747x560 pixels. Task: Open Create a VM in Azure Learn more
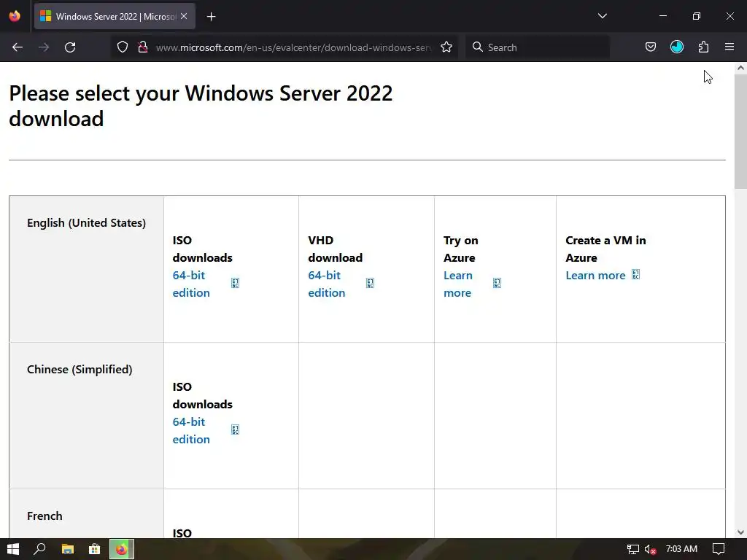(x=595, y=275)
